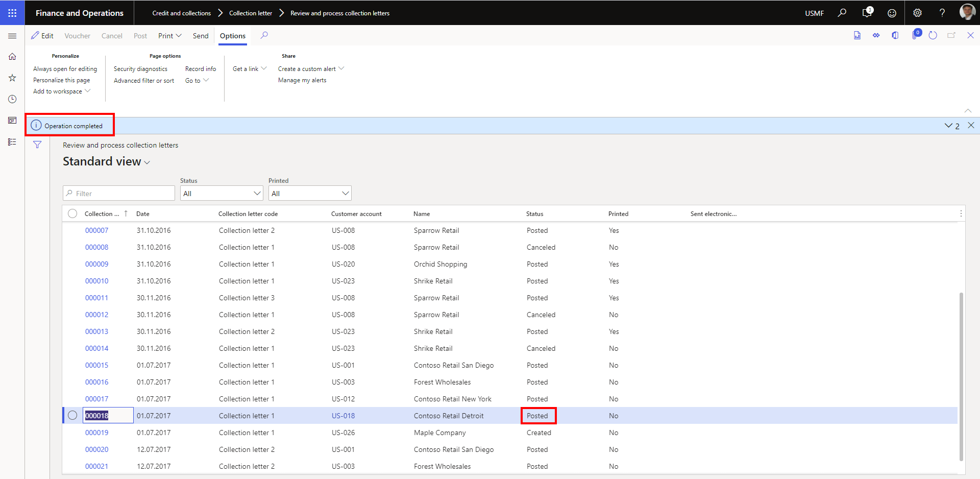The width and height of the screenshot is (980, 479).
Task: Refresh the page with the circular arrow
Action: [x=933, y=35]
